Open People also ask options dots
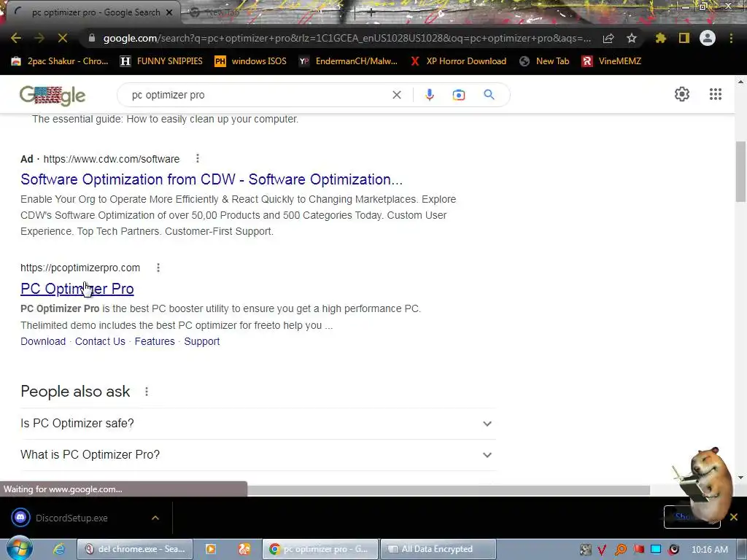747x560 pixels. 147,392
